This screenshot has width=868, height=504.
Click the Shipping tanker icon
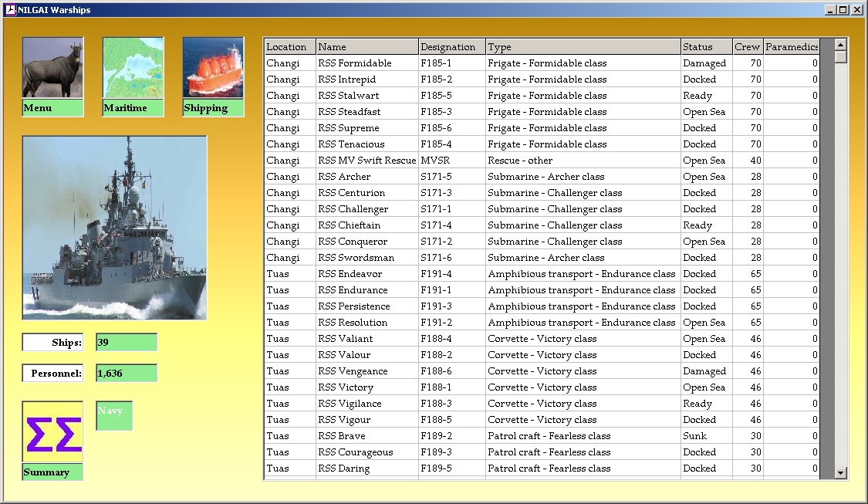[214, 68]
